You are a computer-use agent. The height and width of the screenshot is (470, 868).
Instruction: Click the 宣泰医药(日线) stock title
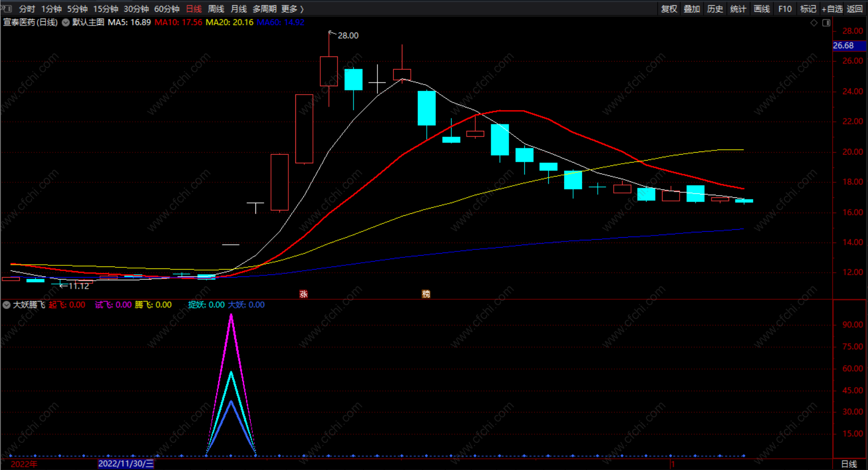(30, 22)
